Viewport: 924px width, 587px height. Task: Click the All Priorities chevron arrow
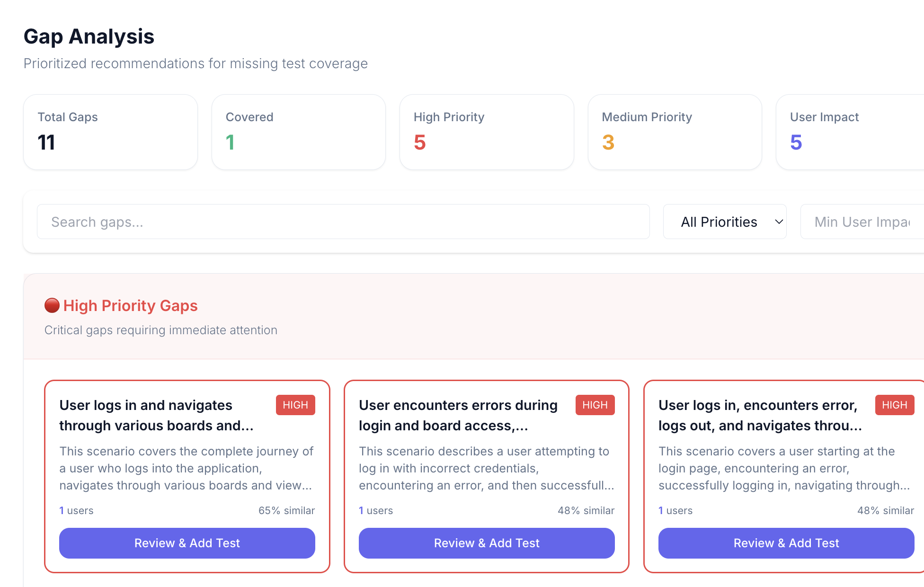pos(779,222)
